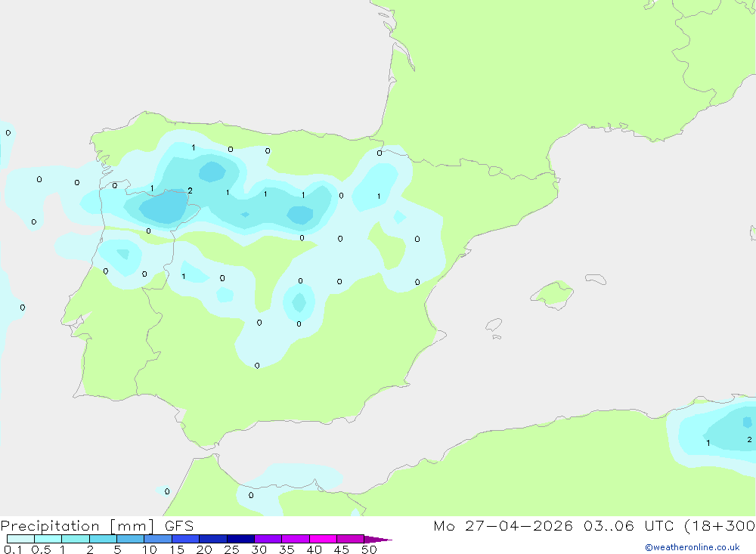Pick the 10–15 mm blue legend swatch

158,539
